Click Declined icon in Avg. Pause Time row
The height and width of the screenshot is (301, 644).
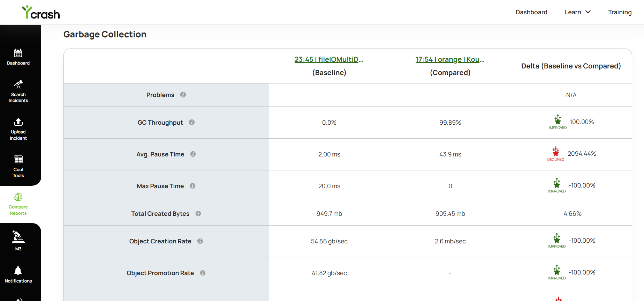556,154
